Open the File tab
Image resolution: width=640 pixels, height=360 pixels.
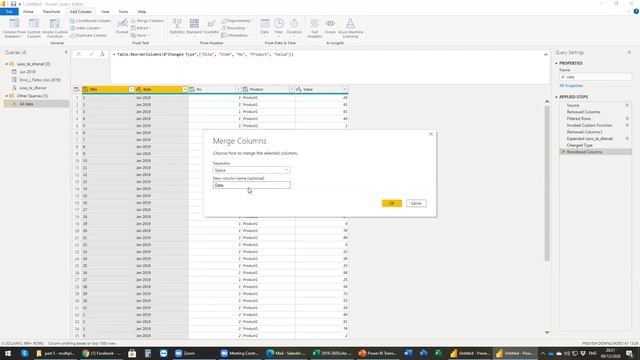click(9, 12)
